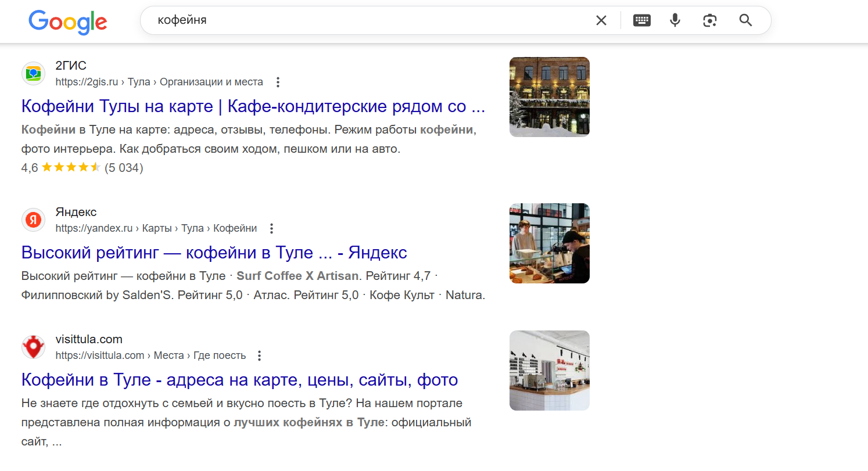Screen dimensions: 868x471
Task: Click the yandex.ru breadcrumb URL
Action: [x=156, y=229]
